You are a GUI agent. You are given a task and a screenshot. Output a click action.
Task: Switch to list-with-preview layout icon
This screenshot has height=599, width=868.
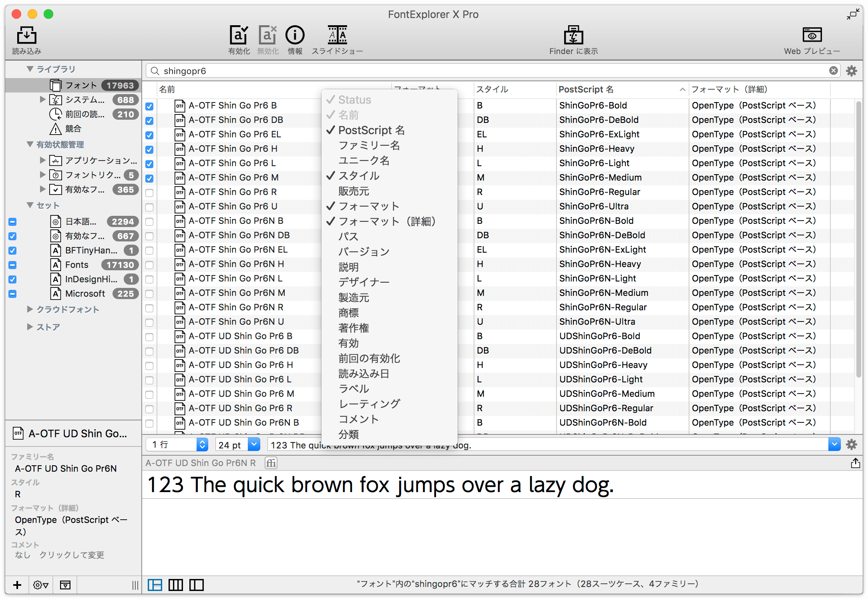pos(155,585)
